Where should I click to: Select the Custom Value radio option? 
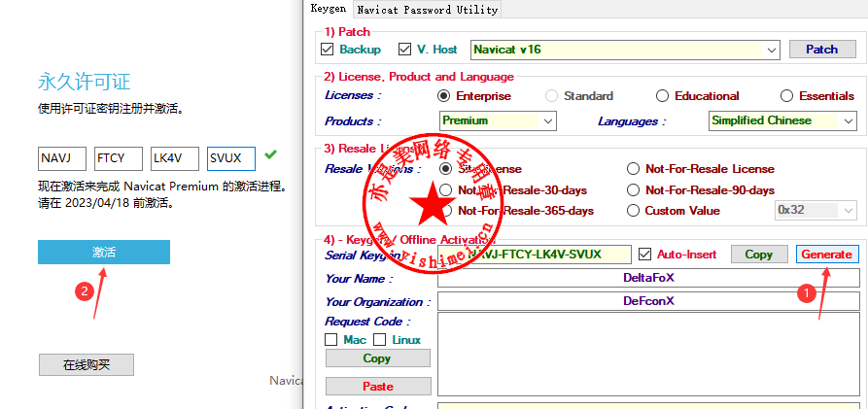click(x=634, y=210)
